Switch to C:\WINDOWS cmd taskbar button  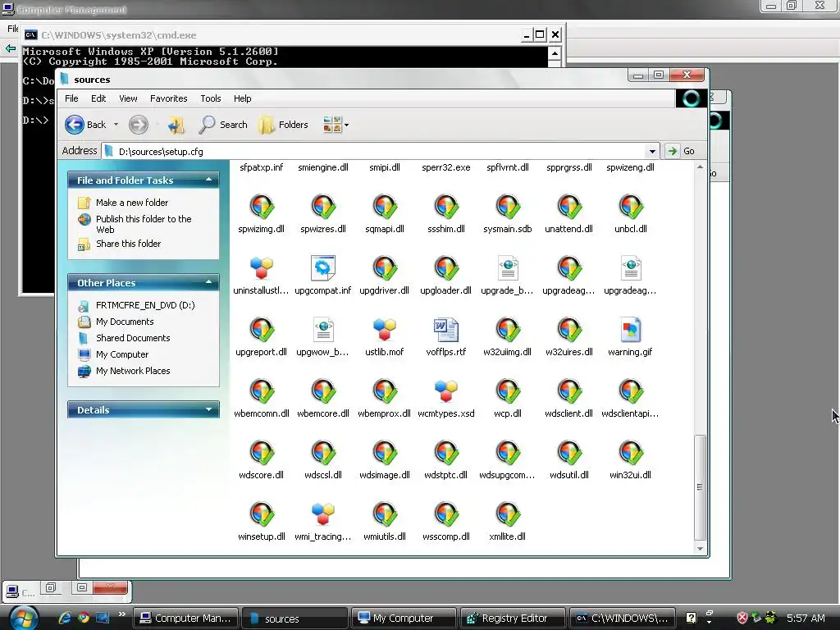click(x=623, y=619)
